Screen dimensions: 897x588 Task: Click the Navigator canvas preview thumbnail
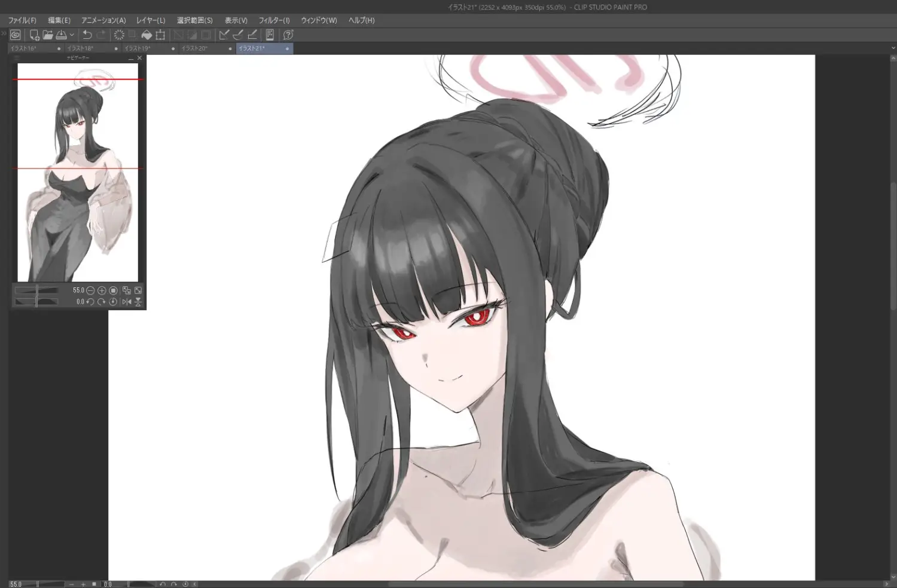78,172
